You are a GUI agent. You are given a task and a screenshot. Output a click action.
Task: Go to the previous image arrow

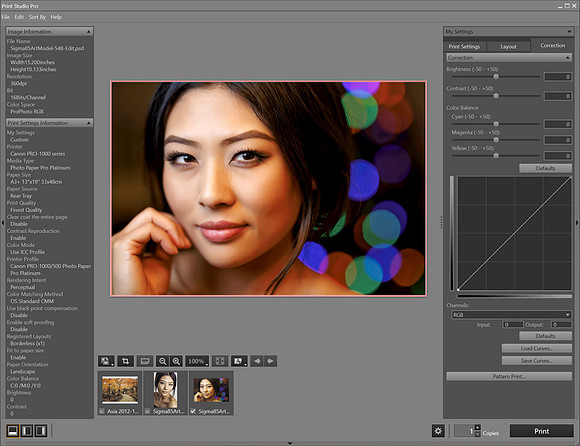click(257, 361)
